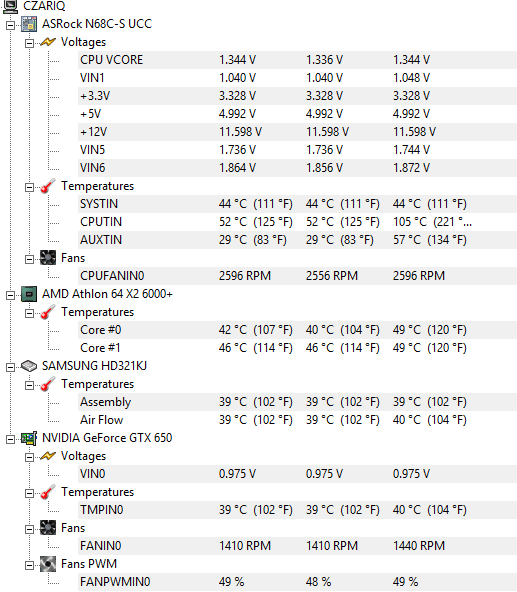Collapse the Temperatures group under ASRock
The height and width of the screenshot is (592, 517).
29,188
